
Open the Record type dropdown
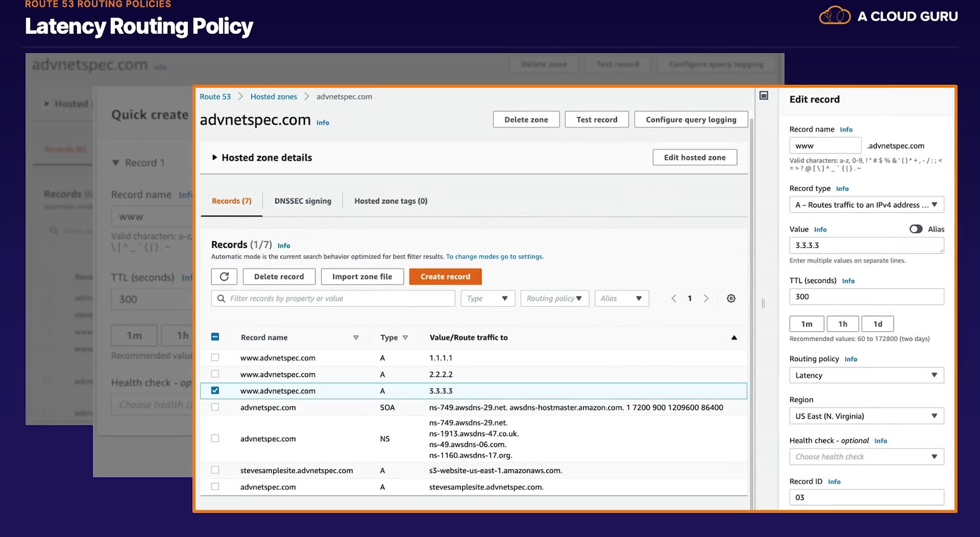click(x=867, y=205)
